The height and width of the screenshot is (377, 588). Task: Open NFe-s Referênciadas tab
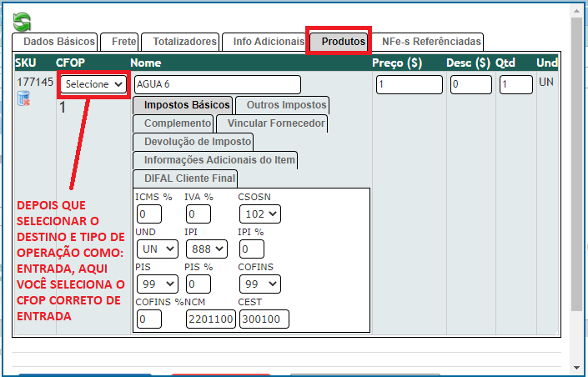coord(427,42)
